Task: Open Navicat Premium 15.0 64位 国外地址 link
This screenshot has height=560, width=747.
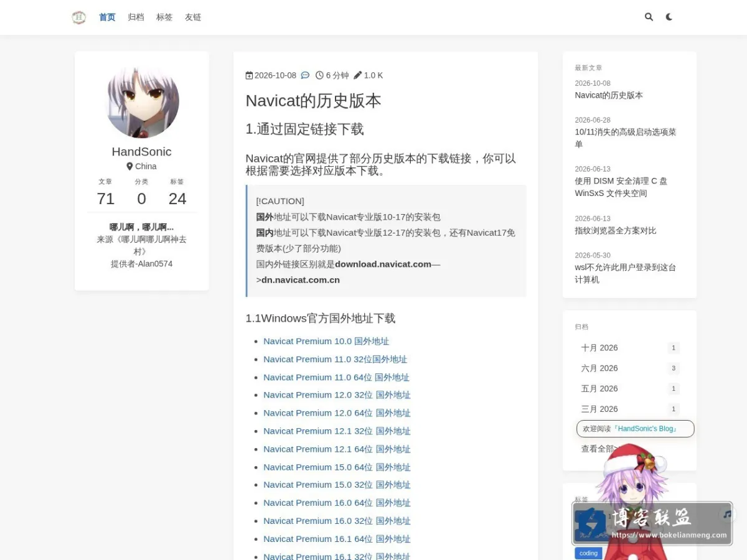Action: click(337, 467)
